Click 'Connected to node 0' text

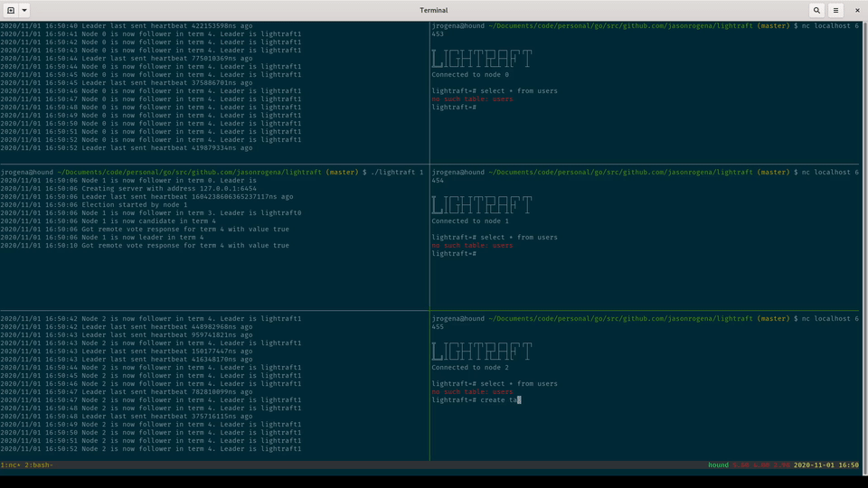[470, 75]
